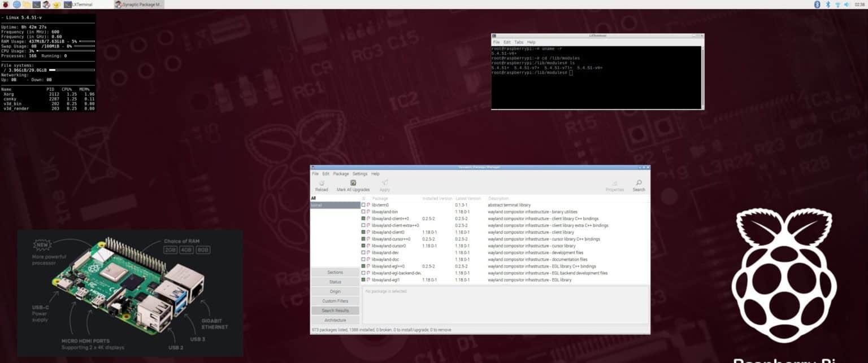Select the highlighted filter entry below All
This screenshot has width=868, height=363.
(x=335, y=205)
